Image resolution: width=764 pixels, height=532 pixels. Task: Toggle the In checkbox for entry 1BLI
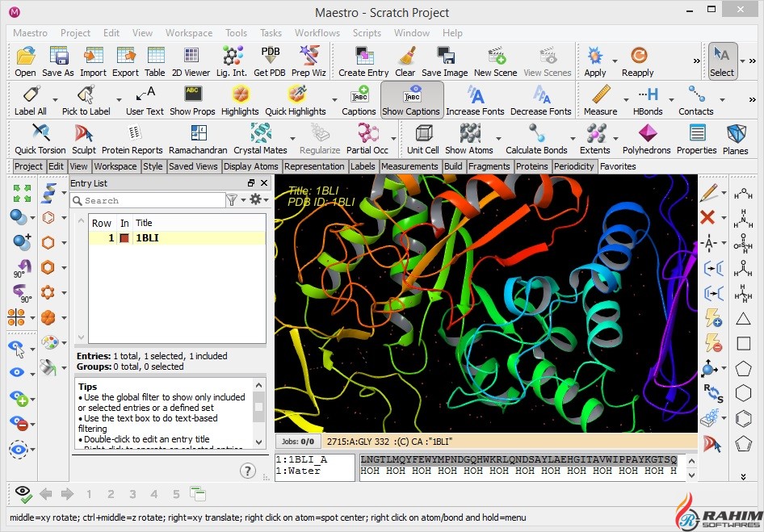click(124, 238)
